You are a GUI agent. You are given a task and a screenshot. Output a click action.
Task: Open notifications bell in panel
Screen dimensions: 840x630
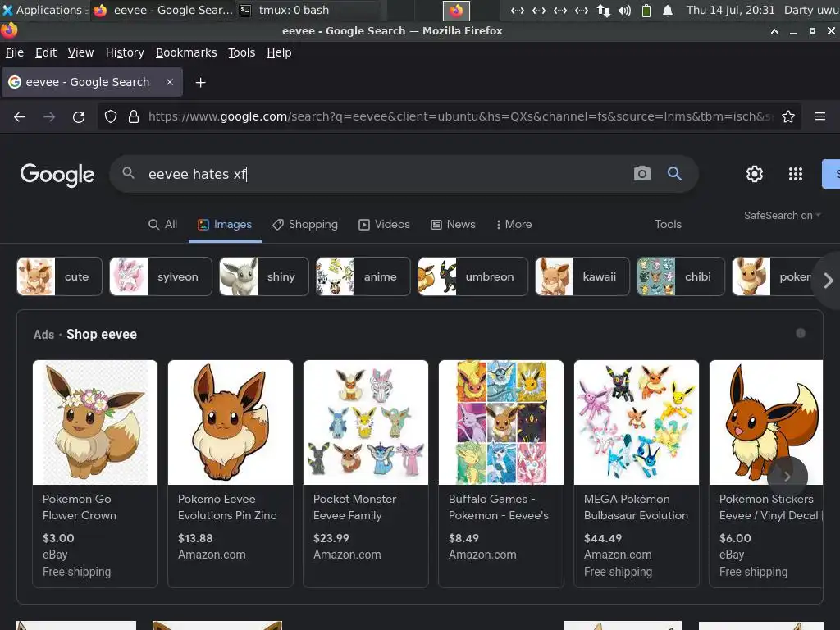point(668,10)
